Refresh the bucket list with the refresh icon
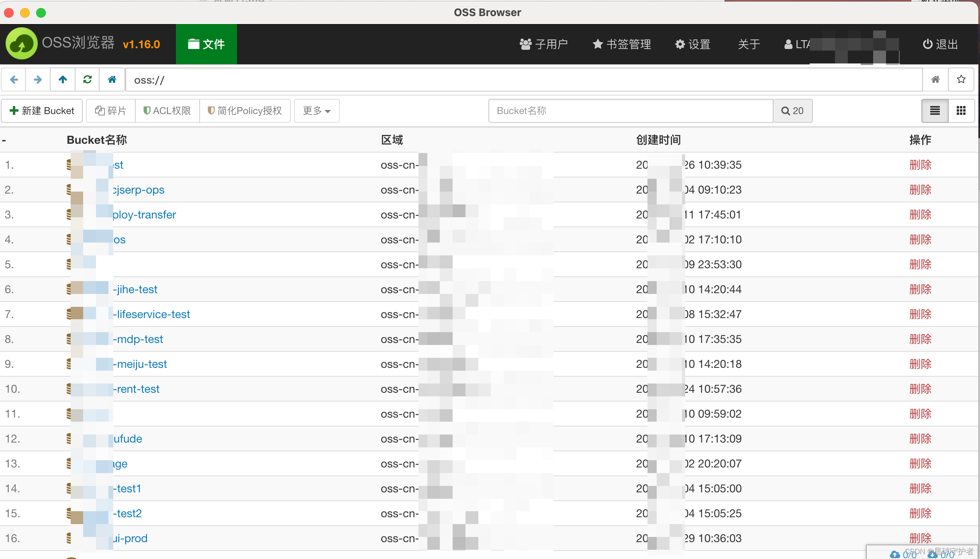980x559 pixels. coord(87,80)
